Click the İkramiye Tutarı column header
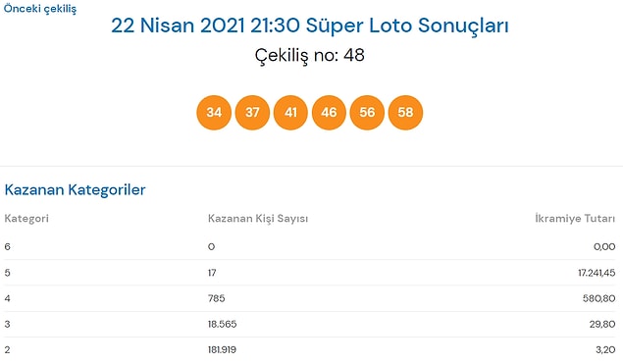Image resolution: width=623 pixels, height=364 pixels. tap(575, 218)
